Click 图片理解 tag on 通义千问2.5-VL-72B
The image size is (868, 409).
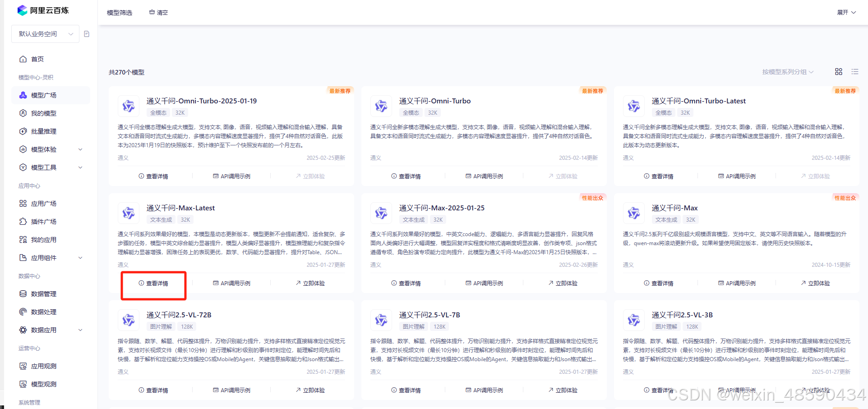pos(161,327)
